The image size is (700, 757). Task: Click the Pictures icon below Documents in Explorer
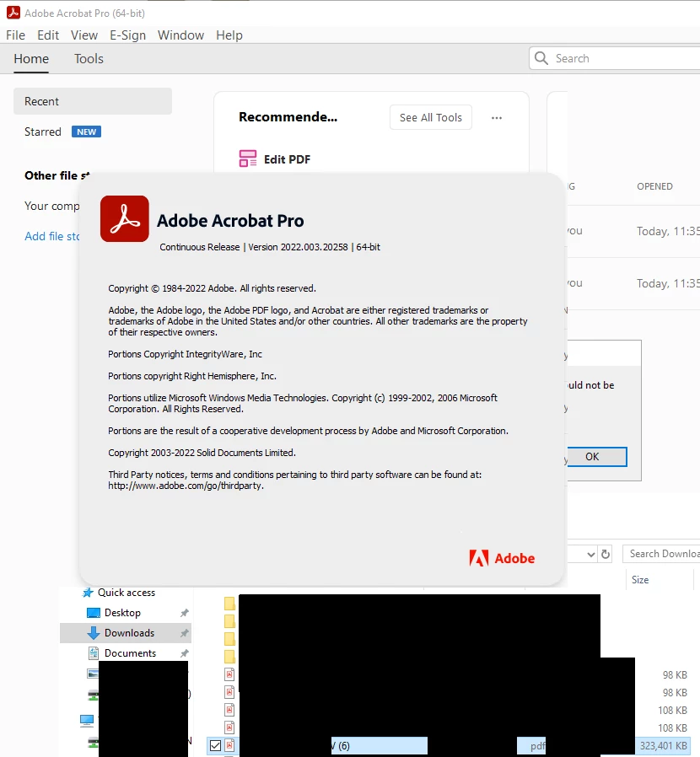(x=93, y=673)
